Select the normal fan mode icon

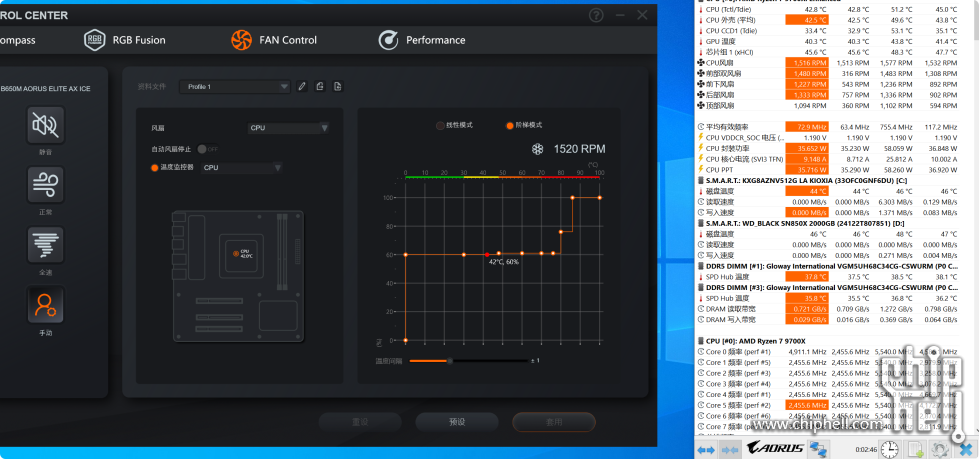46,185
